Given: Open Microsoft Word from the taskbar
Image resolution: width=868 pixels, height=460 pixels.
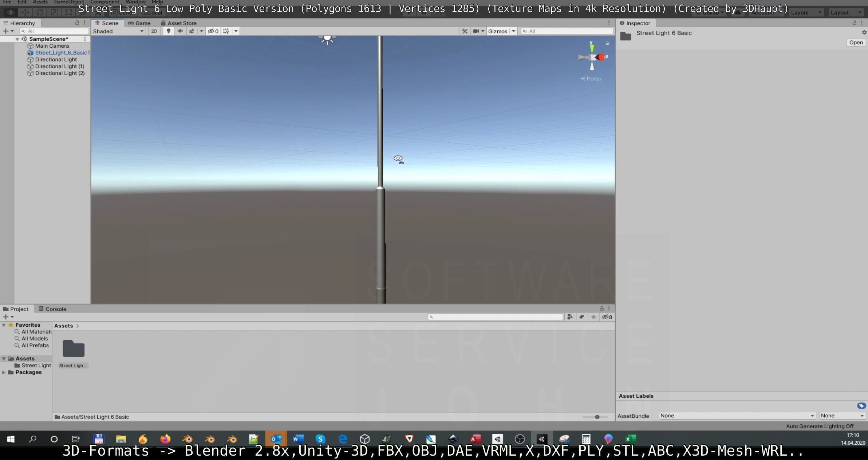Looking at the screenshot, I should 298,439.
